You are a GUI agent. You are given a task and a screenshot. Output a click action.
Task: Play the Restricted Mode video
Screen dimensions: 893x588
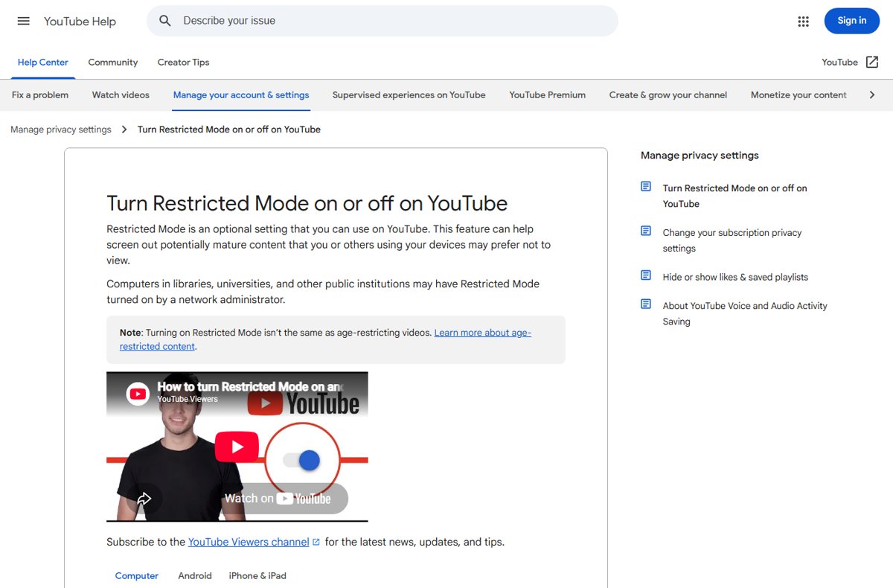[237, 447]
